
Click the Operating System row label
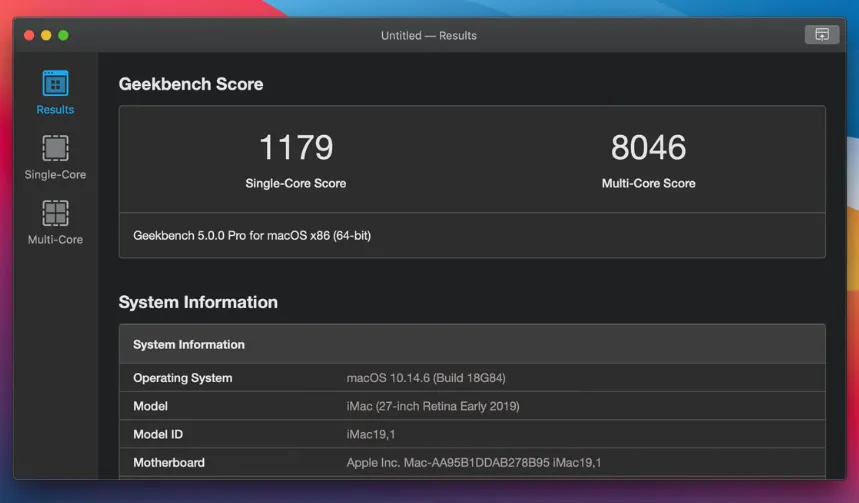coord(182,378)
